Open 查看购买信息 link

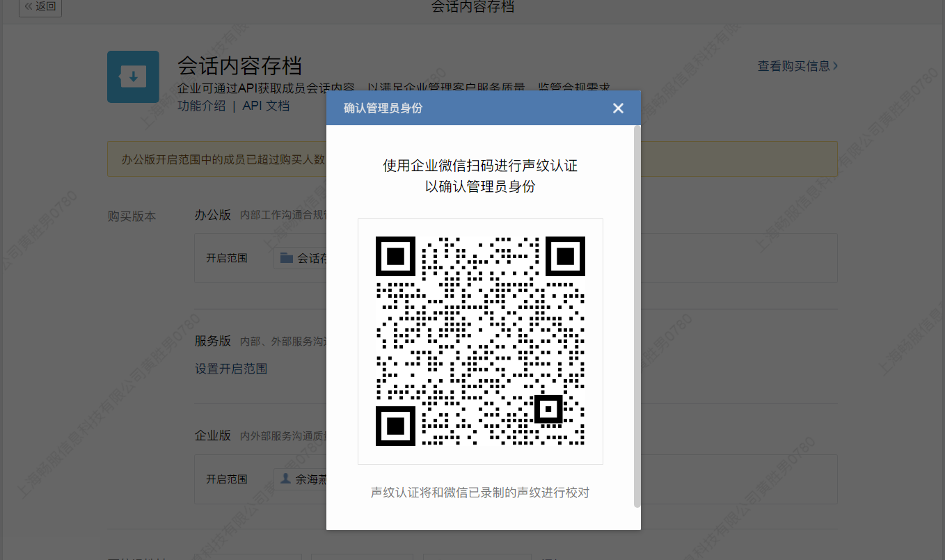(797, 66)
